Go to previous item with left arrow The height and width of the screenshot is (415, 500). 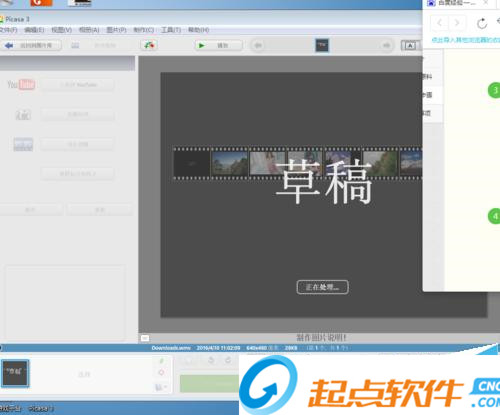point(258,45)
